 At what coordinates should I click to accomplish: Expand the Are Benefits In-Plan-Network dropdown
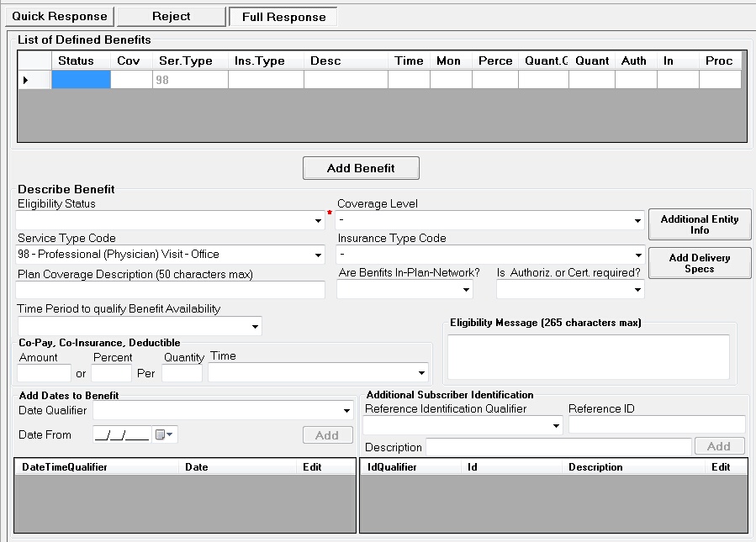(x=467, y=290)
